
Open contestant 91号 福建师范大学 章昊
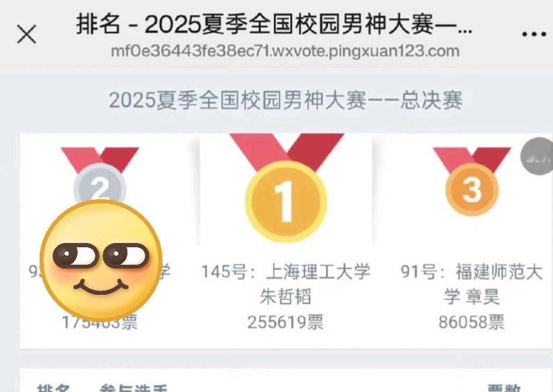(472, 284)
